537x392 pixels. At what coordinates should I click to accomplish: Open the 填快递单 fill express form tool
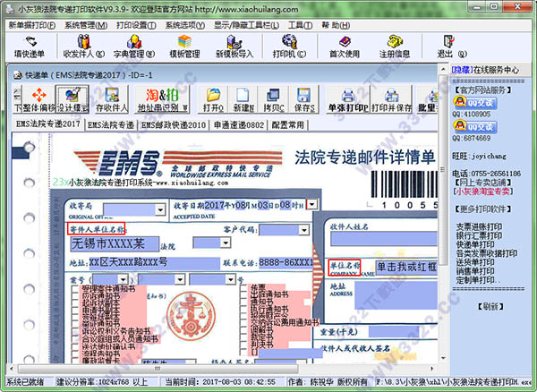pos(30,47)
